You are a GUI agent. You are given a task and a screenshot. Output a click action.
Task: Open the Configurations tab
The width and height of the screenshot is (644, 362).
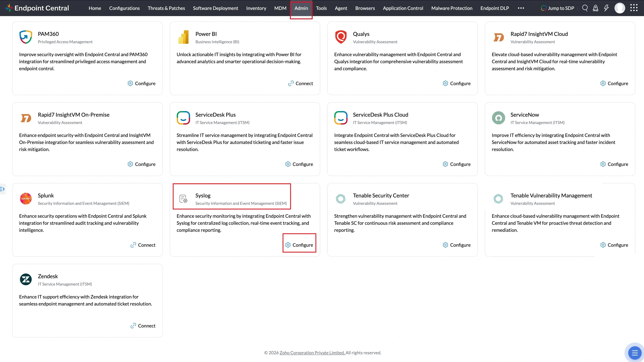coord(124,8)
